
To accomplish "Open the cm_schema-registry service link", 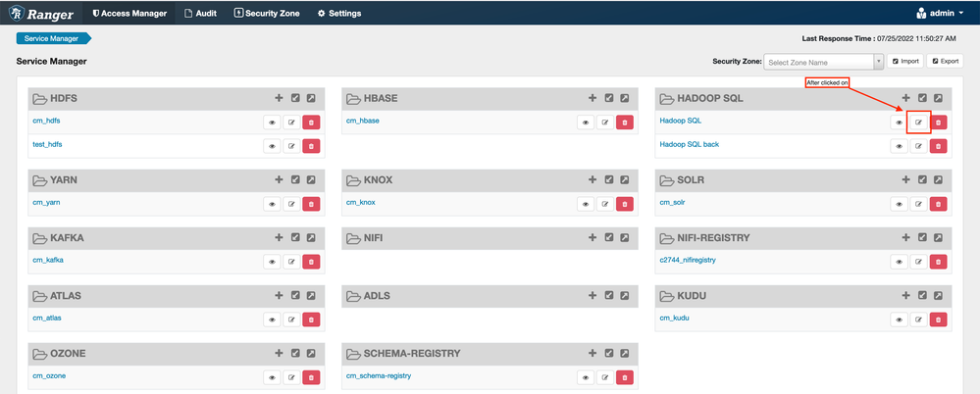I will click(379, 376).
